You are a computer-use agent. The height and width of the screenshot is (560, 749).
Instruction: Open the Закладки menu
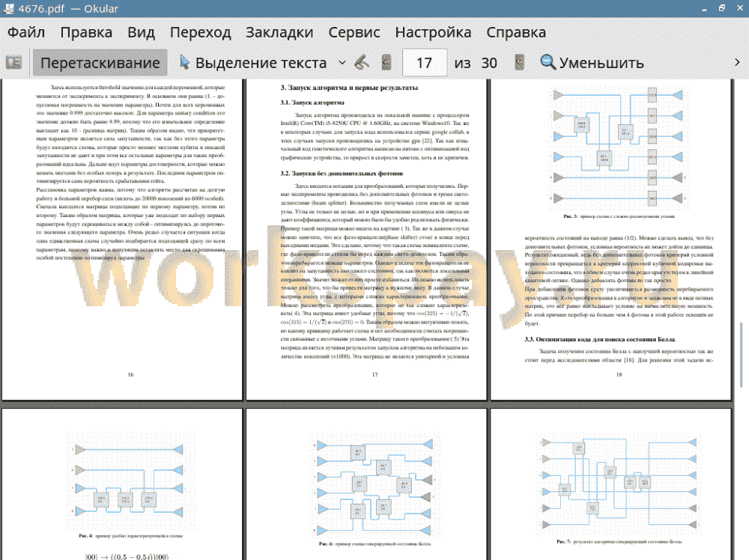click(x=279, y=32)
